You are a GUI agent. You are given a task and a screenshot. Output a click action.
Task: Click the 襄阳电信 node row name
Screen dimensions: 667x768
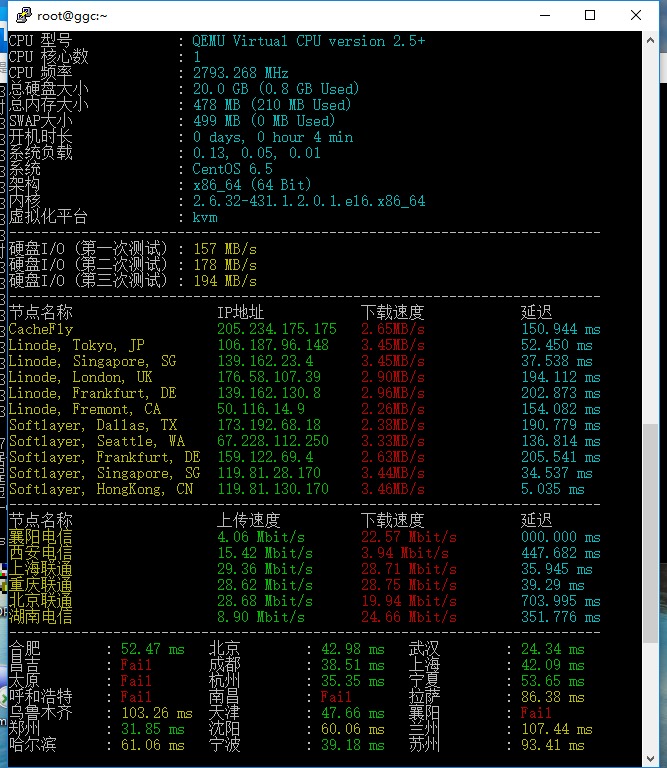tap(41, 537)
